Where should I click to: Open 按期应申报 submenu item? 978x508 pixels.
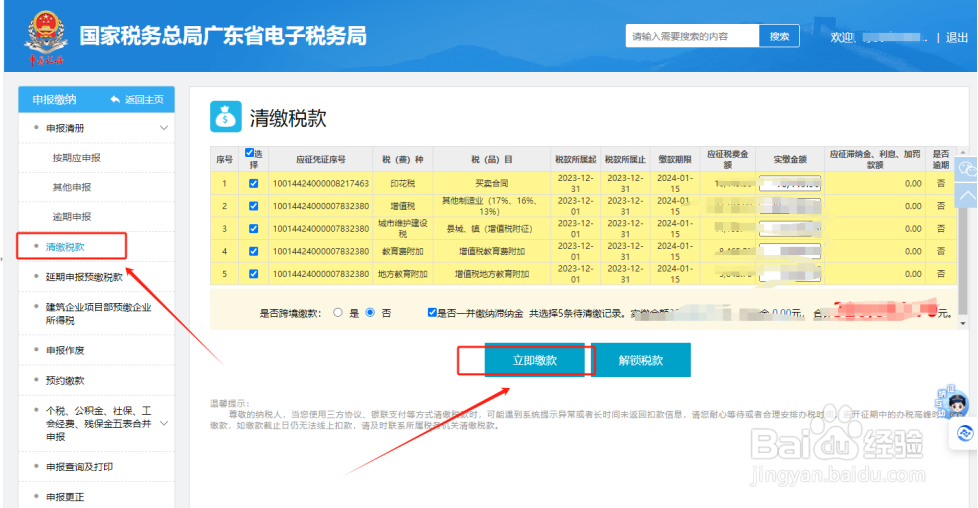(76, 158)
